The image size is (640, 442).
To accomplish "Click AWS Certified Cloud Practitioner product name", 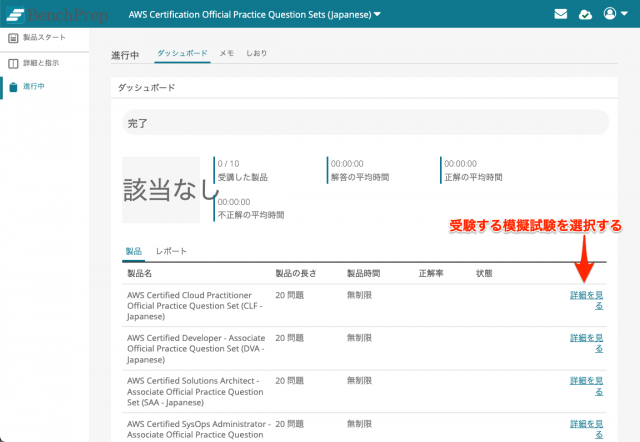I will (x=195, y=306).
